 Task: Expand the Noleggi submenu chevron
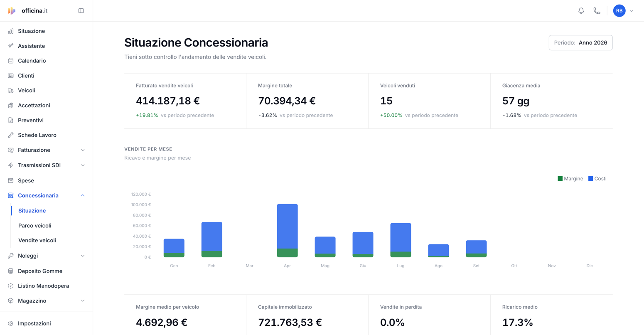(x=83, y=256)
